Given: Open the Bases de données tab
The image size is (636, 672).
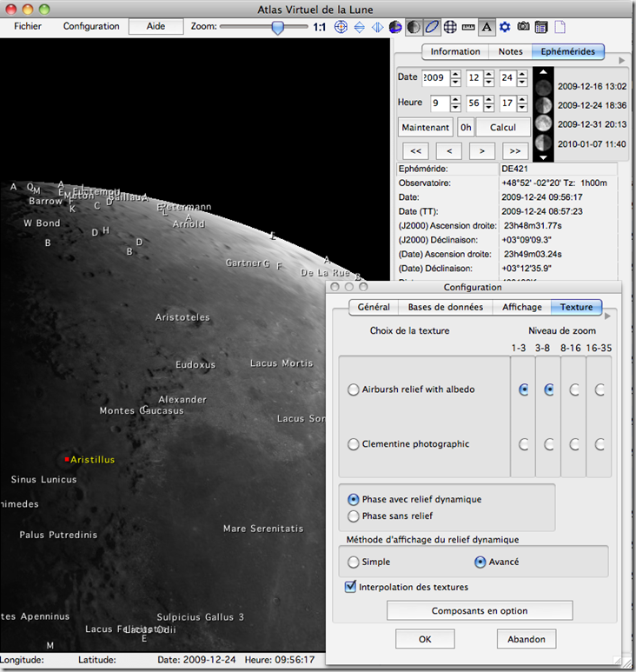Looking at the screenshot, I should (x=446, y=307).
